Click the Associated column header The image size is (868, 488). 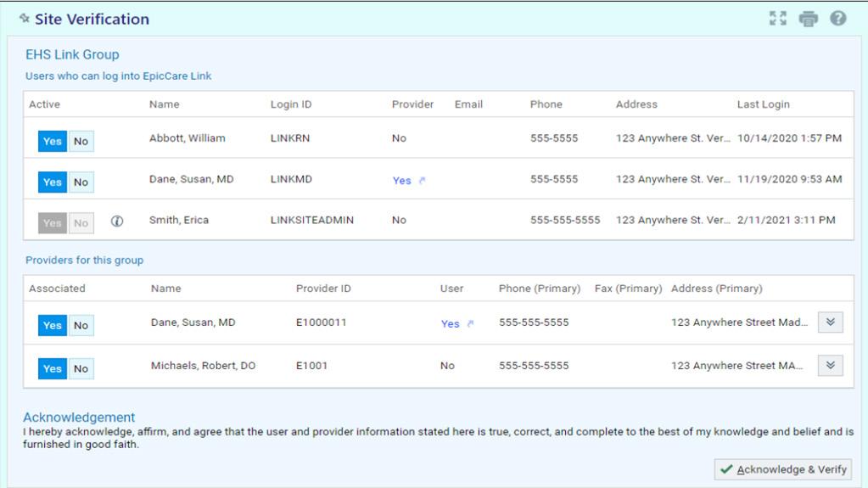pyautogui.click(x=57, y=288)
